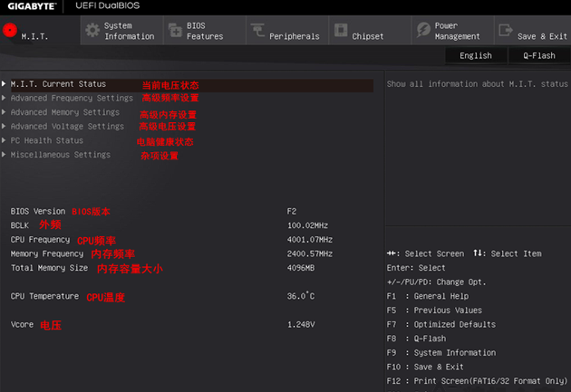The image size is (571, 392).
Task: Open Advanced Voltage Settings entry
Action: [67, 127]
